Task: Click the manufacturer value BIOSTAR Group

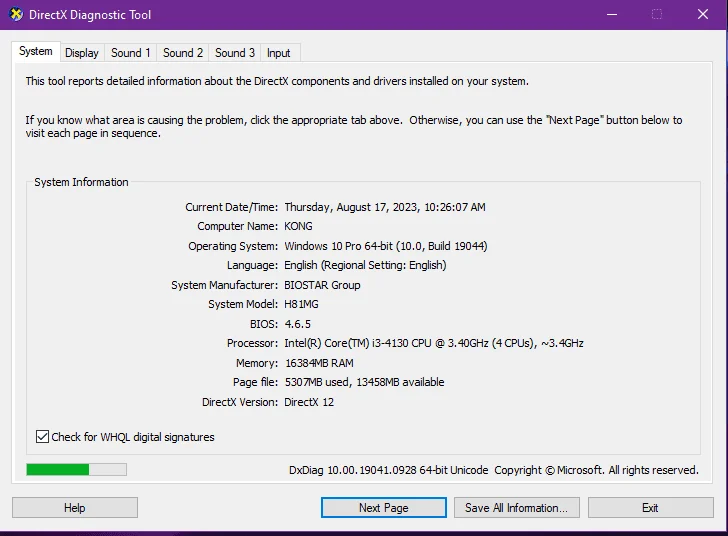Action: point(322,285)
